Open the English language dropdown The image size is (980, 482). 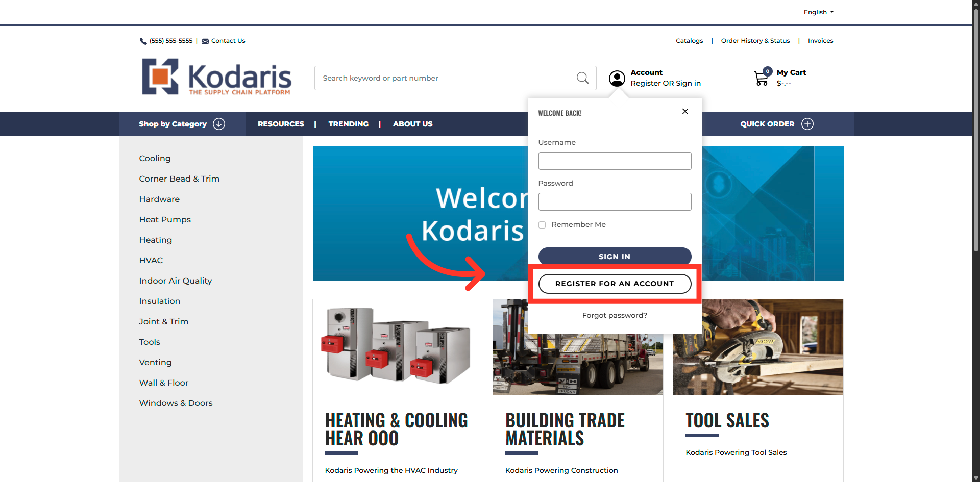pyautogui.click(x=818, y=12)
